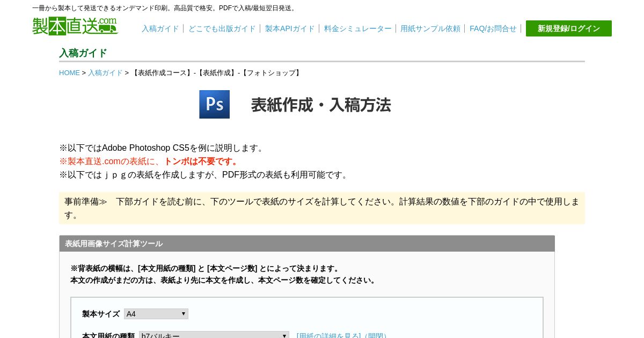This screenshot has width=644, height=338.
Task: Click the 本文の作成がまだの方は note line
Action: pyautogui.click(x=224, y=280)
